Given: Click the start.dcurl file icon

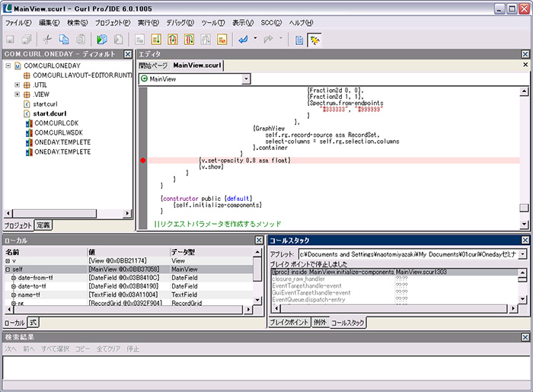Looking at the screenshot, I should (x=27, y=113).
